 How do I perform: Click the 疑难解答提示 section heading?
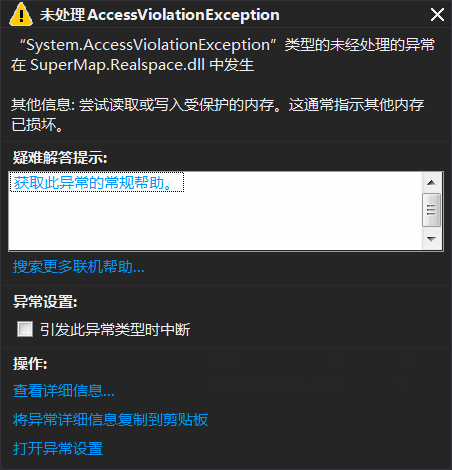point(60,157)
